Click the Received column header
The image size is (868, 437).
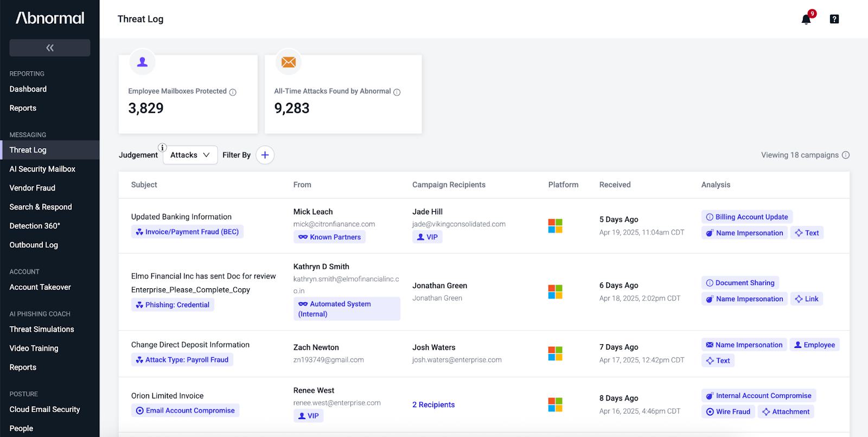[615, 185]
